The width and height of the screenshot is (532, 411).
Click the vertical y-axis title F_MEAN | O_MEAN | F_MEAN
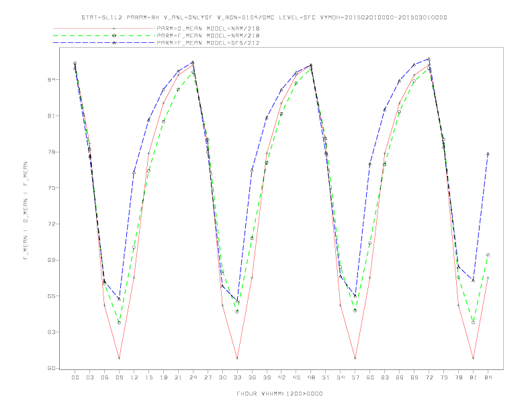pyautogui.click(x=26, y=211)
